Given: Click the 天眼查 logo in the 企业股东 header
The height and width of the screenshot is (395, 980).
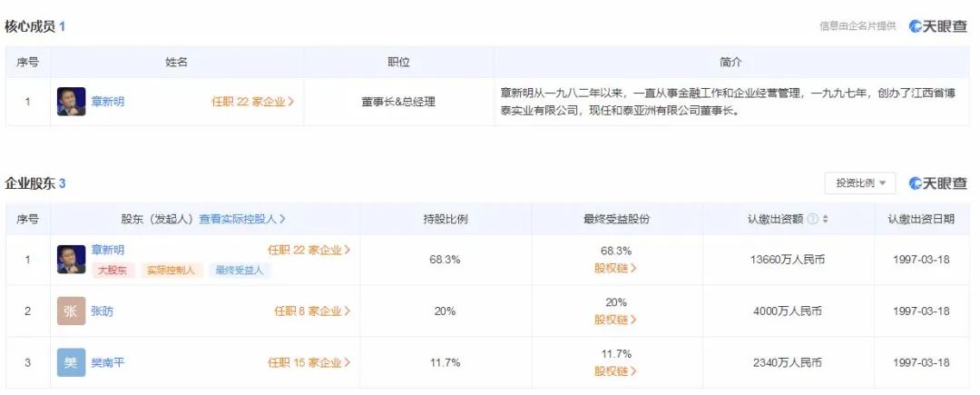Looking at the screenshot, I should [938, 183].
